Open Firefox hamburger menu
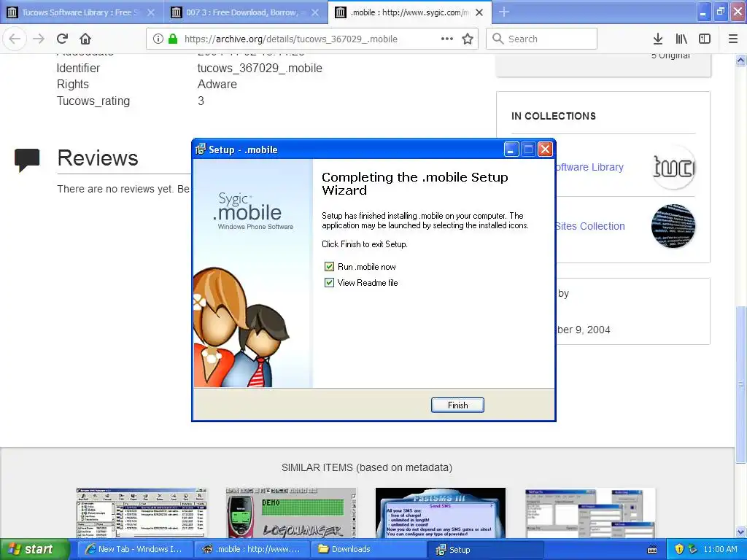 pos(732,39)
